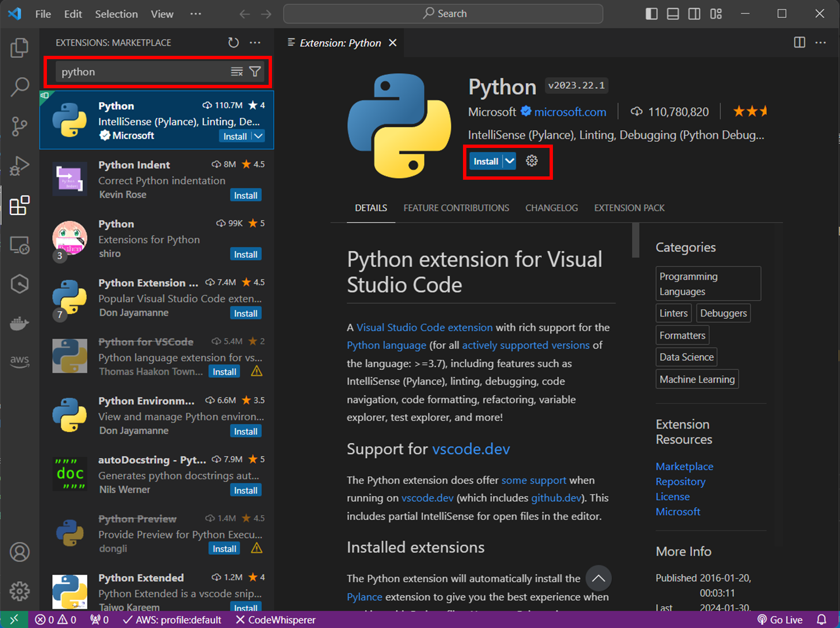This screenshot has width=840, height=628.
Task: Split the editor to the right
Action: pos(800,42)
